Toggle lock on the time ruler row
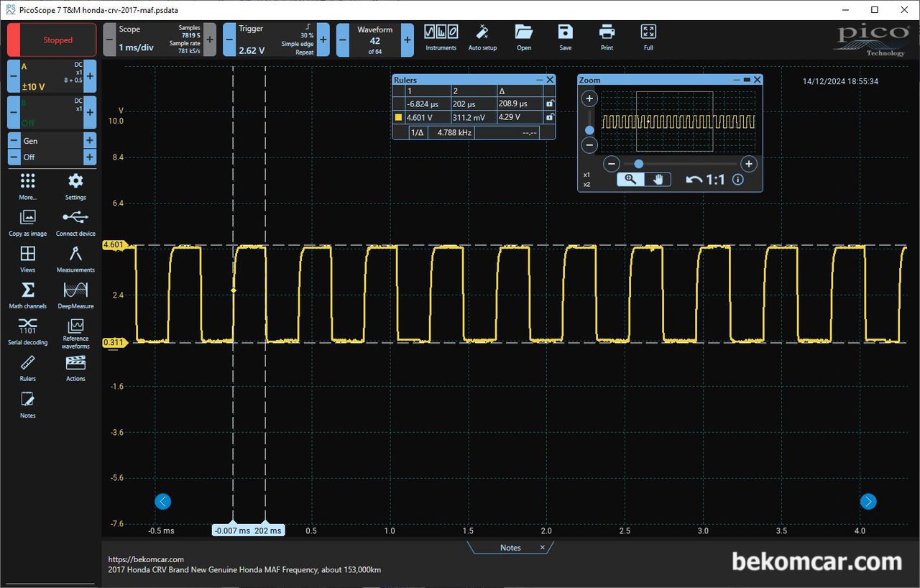Viewport: 920px width, 588px height. coord(549,104)
